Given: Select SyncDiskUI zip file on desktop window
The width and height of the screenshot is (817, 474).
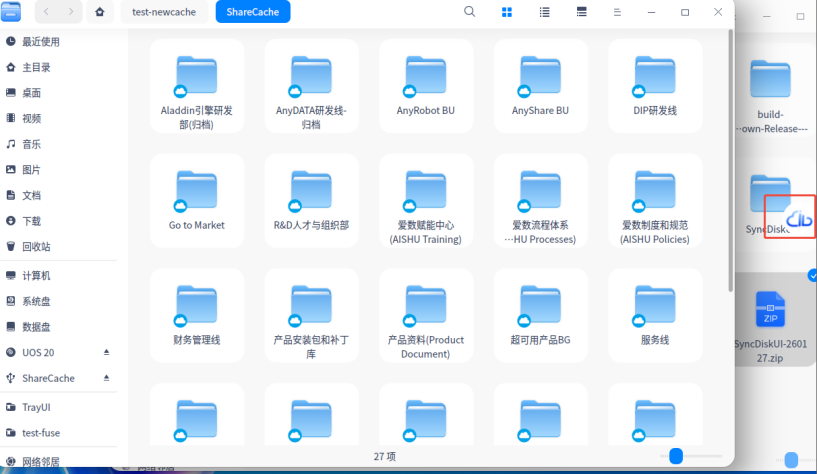Looking at the screenshot, I should (770, 322).
